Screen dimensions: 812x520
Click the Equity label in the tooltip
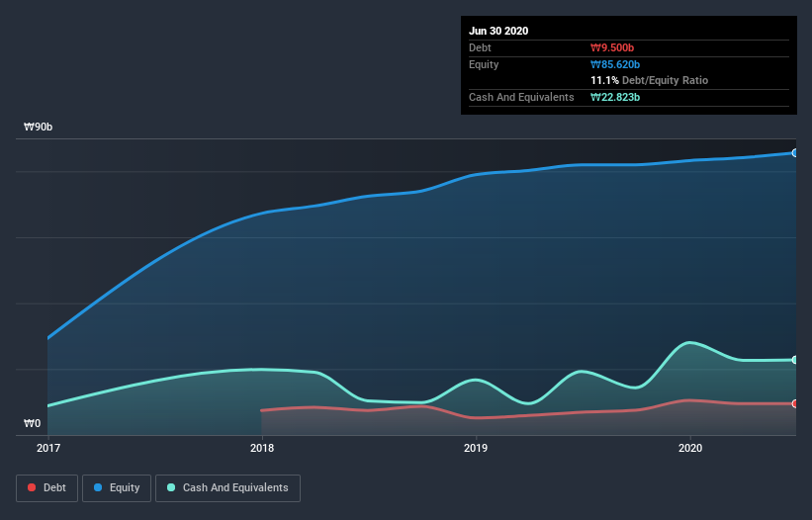click(x=484, y=64)
